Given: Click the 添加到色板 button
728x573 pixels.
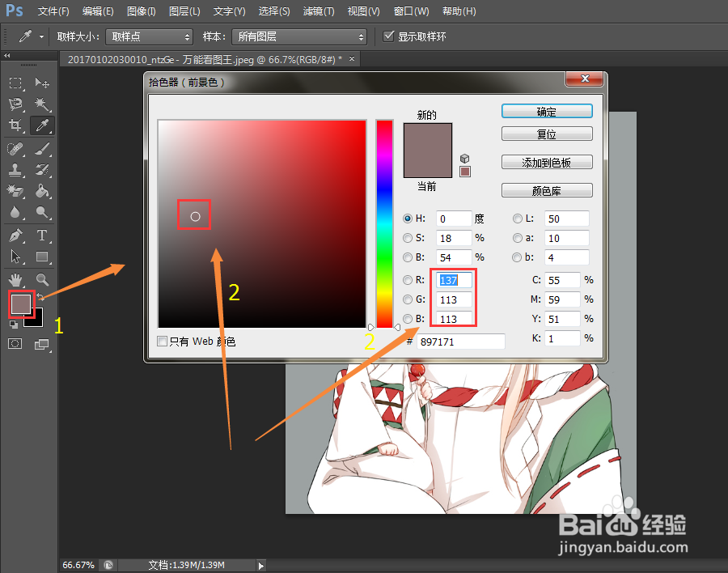Looking at the screenshot, I should pos(547,162).
